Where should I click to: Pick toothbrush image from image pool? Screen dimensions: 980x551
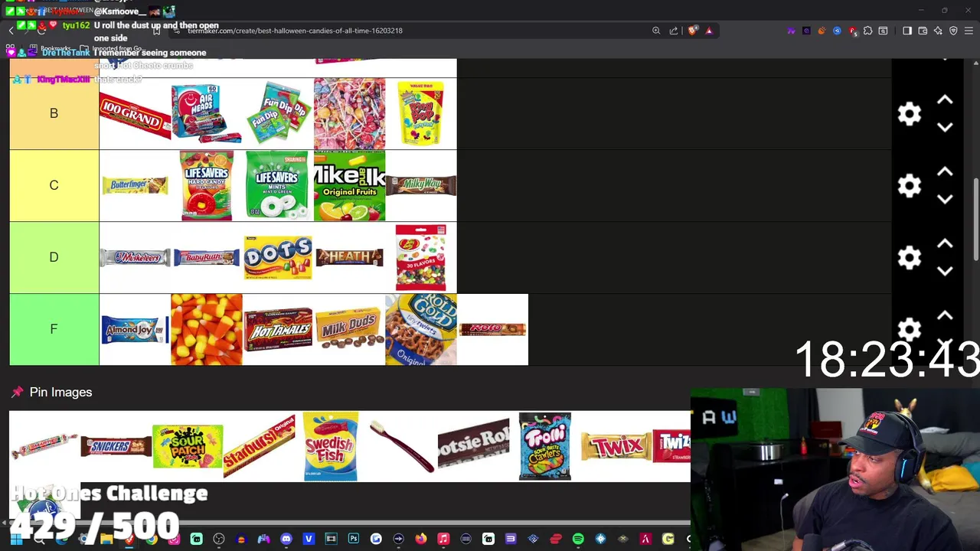(402, 446)
